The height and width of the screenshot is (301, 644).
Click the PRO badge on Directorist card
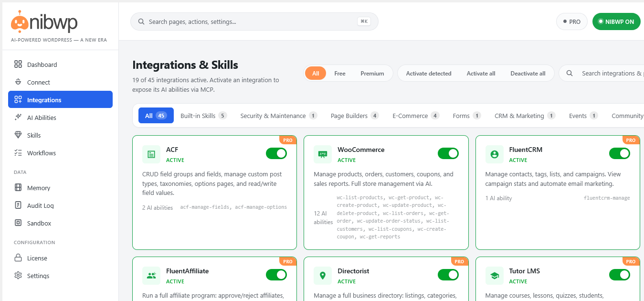459,261
